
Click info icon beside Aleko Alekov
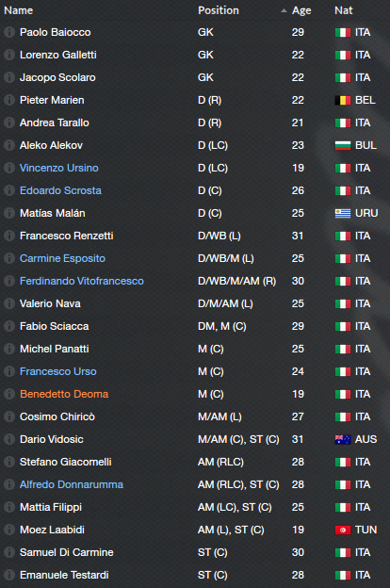(9, 145)
